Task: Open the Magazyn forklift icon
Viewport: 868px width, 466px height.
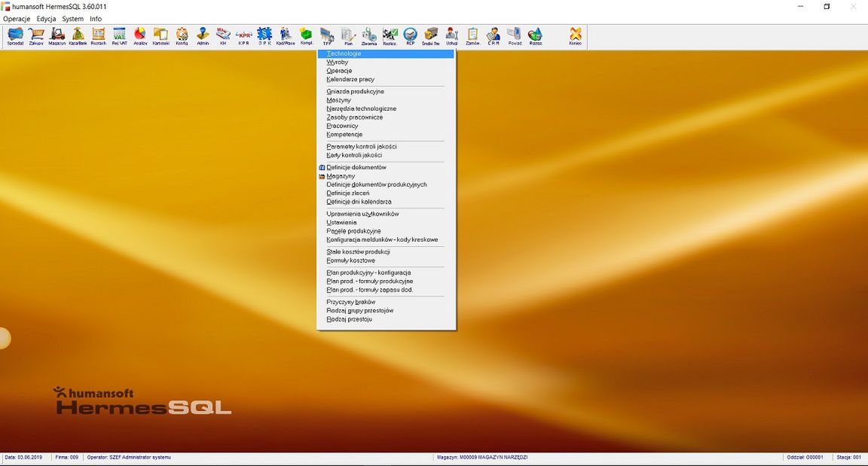Action: point(57,36)
